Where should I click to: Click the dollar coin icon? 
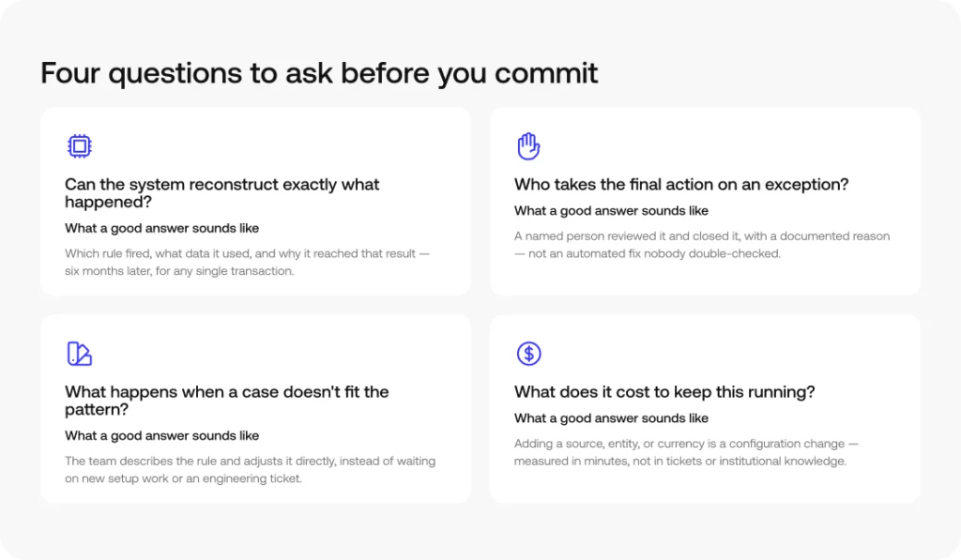click(528, 354)
